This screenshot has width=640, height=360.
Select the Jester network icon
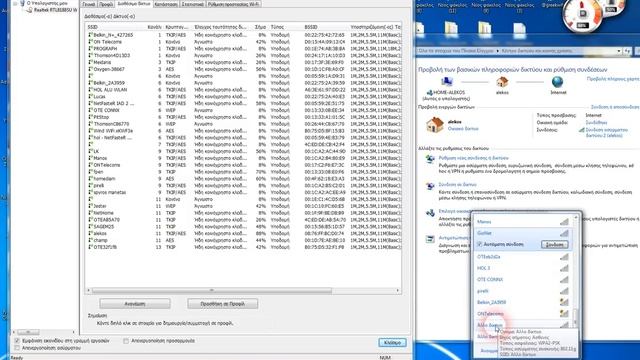pos(90,206)
